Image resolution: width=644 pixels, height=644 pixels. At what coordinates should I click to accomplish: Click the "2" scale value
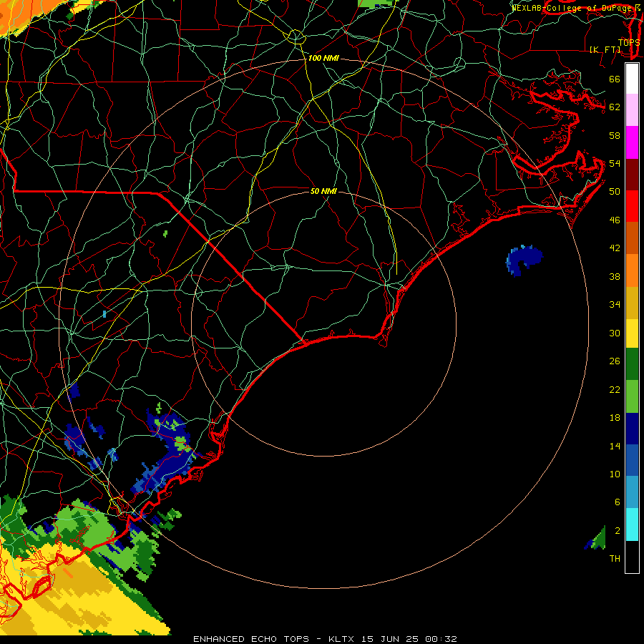618,531
